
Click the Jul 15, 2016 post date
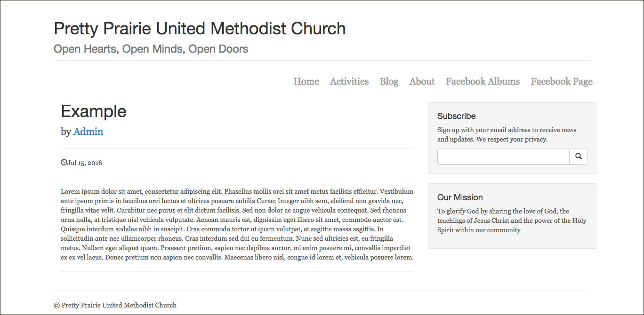85,163
